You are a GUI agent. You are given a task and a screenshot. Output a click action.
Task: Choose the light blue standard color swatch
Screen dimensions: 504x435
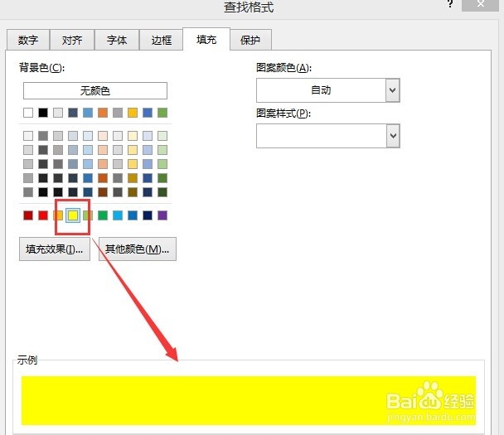[118, 215]
